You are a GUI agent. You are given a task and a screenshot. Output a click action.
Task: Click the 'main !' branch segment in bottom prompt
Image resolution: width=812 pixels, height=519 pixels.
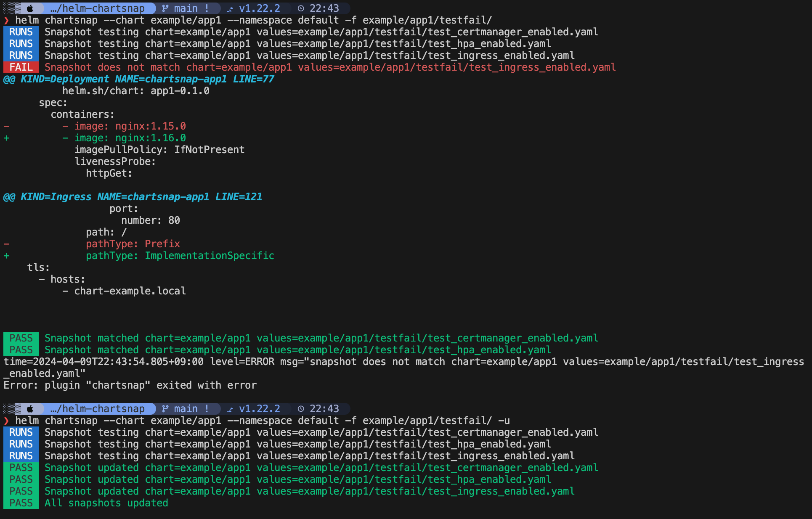click(x=191, y=409)
